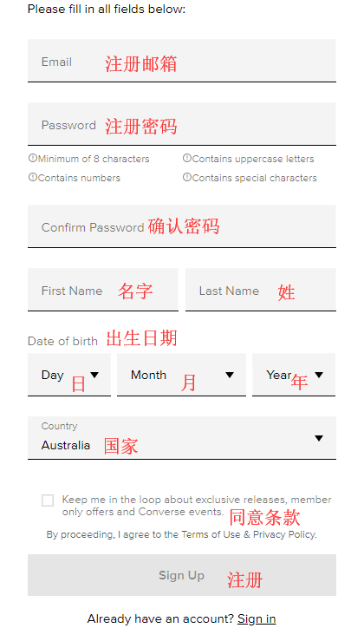
Task: Click the Year dropdown arrow icon
Action: pyautogui.click(x=319, y=375)
